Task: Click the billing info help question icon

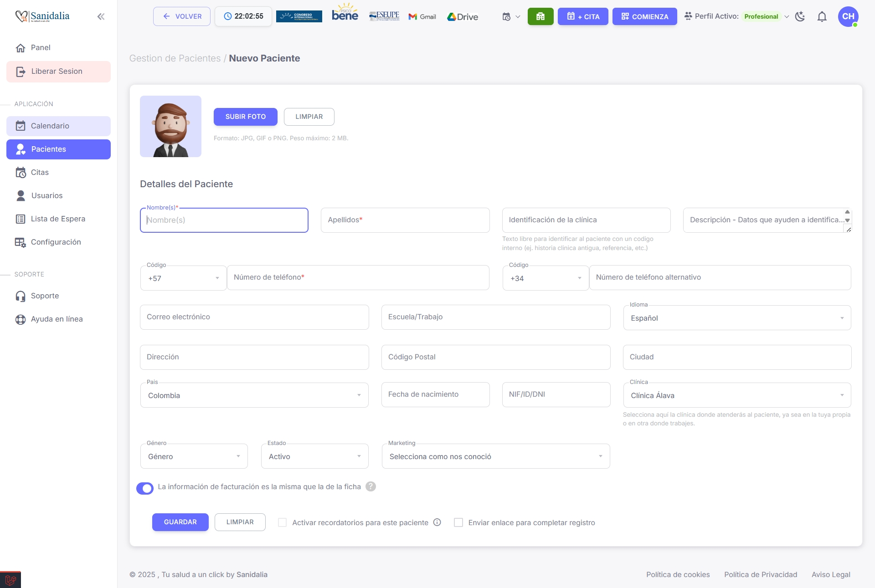Action: pos(371,486)
